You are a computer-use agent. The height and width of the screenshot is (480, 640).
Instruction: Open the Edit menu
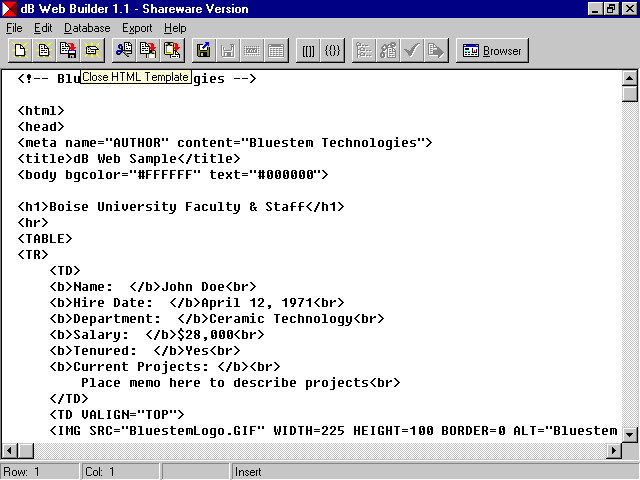click(43, 28)
